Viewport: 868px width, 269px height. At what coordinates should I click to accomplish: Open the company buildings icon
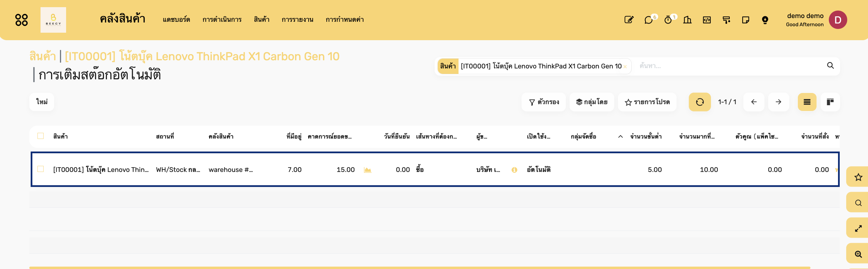pos(687,20)
